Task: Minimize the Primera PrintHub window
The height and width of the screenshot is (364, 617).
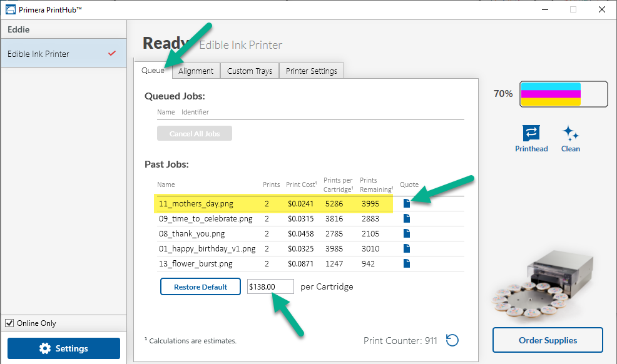Action: [x=545, y=9]
